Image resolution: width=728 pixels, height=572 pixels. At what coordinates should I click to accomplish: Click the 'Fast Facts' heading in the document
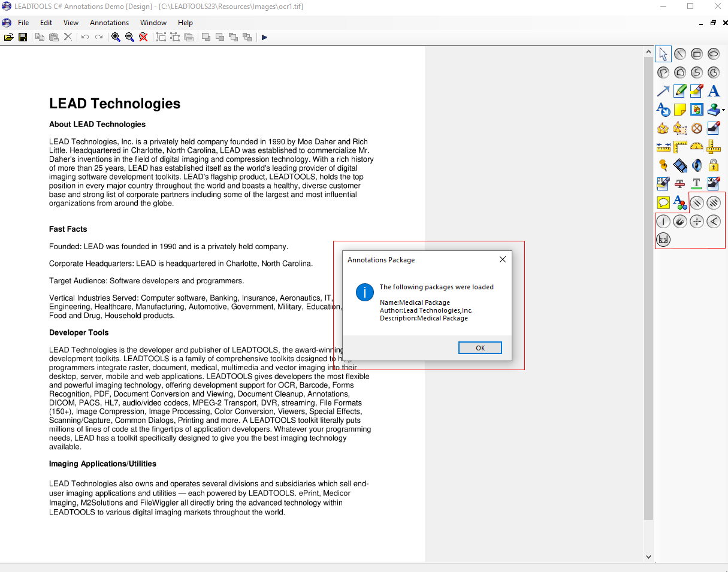click(68, 229)
